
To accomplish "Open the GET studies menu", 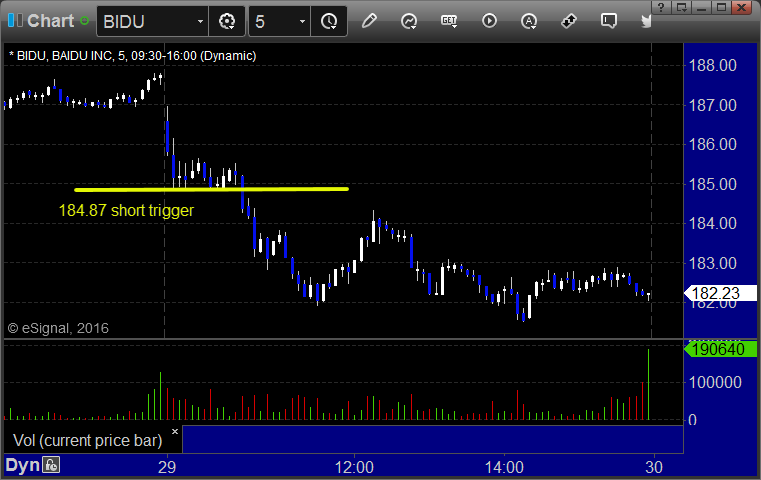I will point(449,21).
